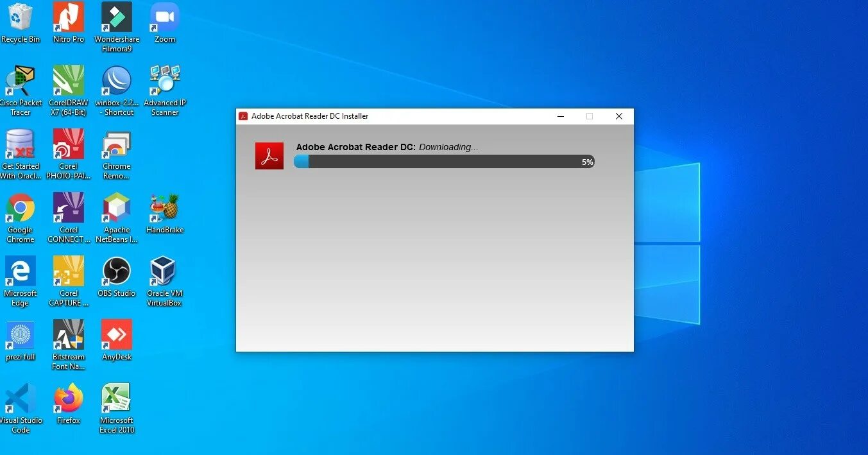This screenshot has width=868, height=455.
Task: Select the OBS Studio desktop icon
Action: pos(117,271)
